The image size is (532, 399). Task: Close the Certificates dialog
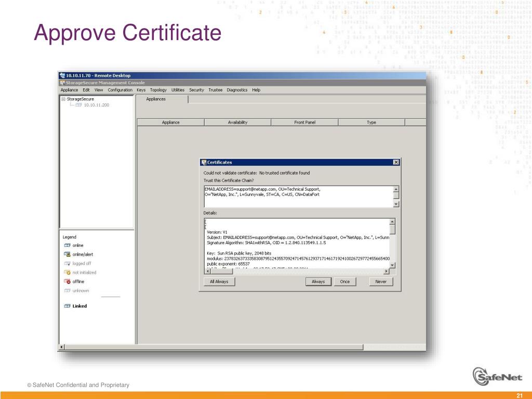(396, 162)
